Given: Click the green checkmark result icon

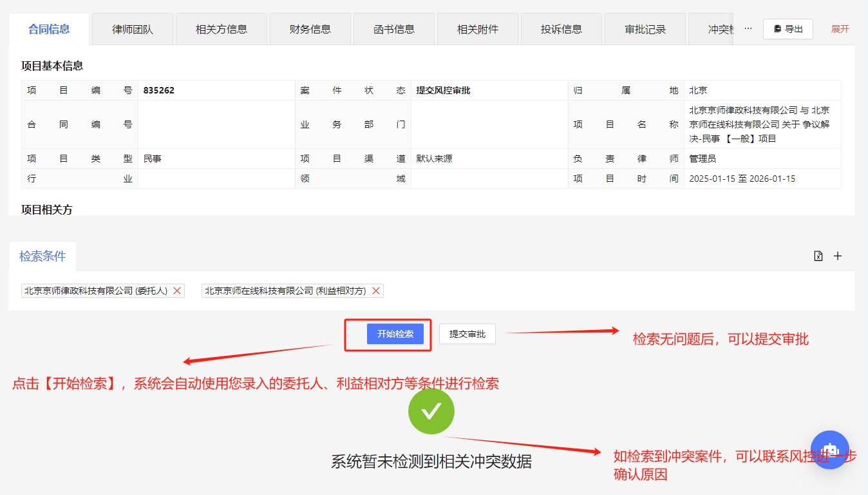Looking at the screenshot, I should tap(431, 411).
